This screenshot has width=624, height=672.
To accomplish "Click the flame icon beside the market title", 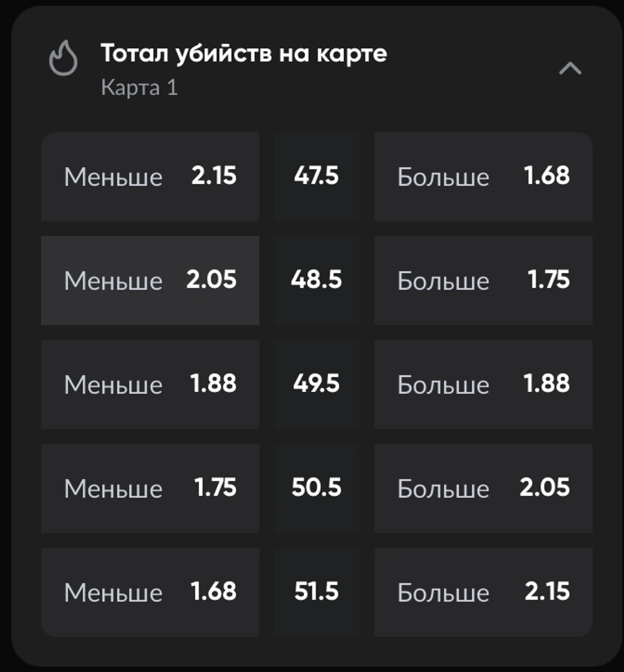I will (x=63, y=59).
